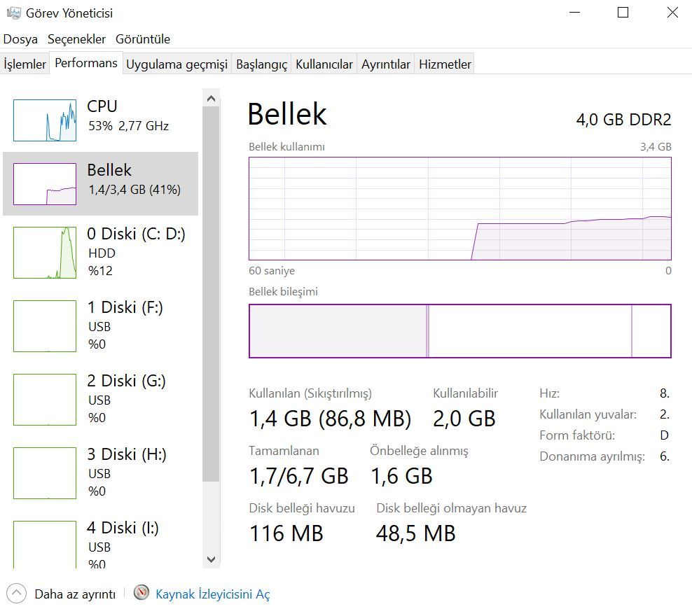Select 3 Diski (H:) USB thumbnail

[45, 472]
